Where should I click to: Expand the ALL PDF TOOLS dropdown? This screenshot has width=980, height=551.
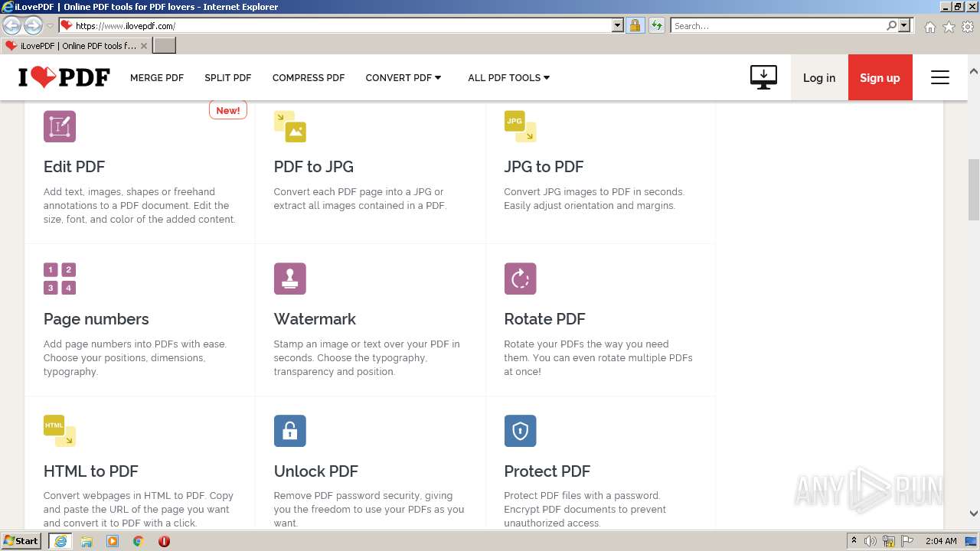pos(509,77)
